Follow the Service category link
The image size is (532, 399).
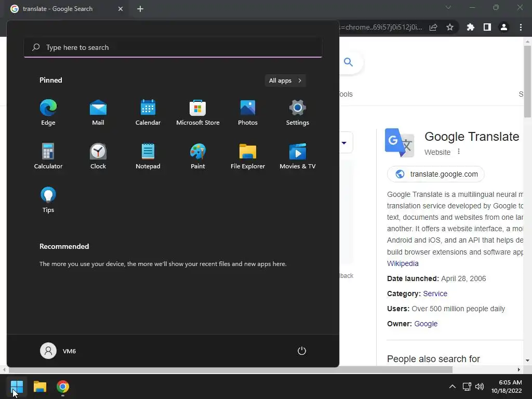tap(435, 294)
